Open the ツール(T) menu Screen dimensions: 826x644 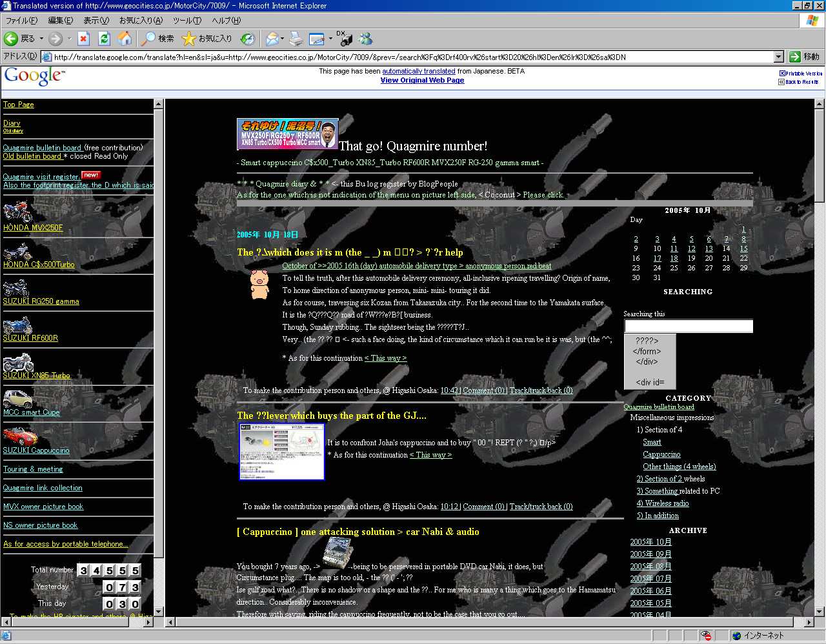click(187, 21)
